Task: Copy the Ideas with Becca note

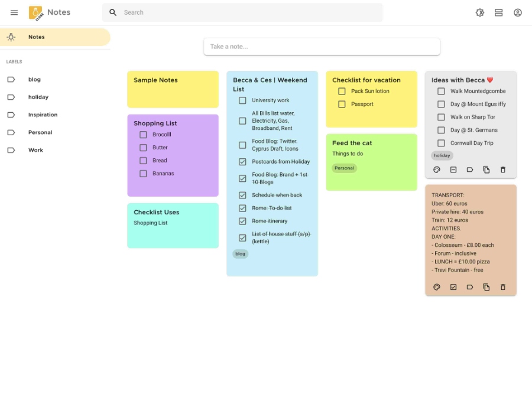Action: 486,169
